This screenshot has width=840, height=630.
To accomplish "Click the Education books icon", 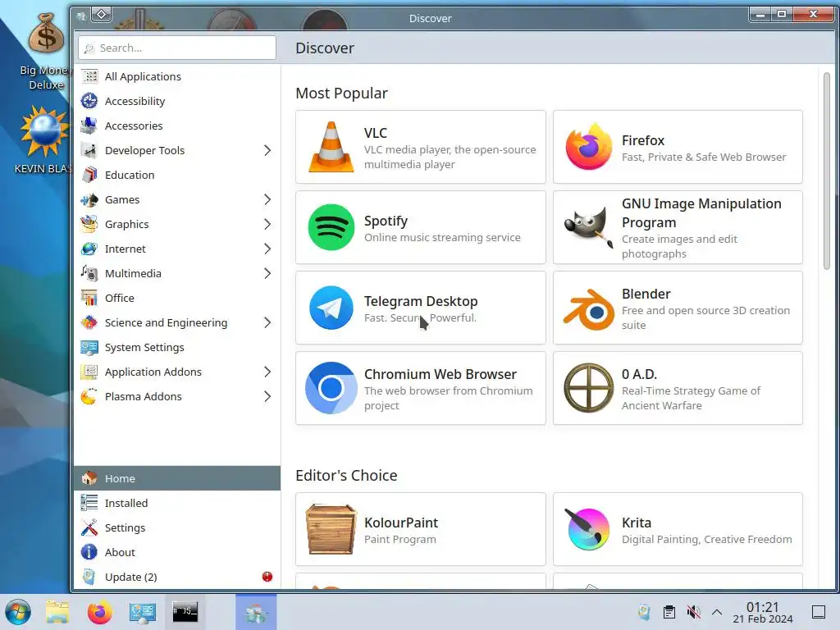I will [89, 176].
